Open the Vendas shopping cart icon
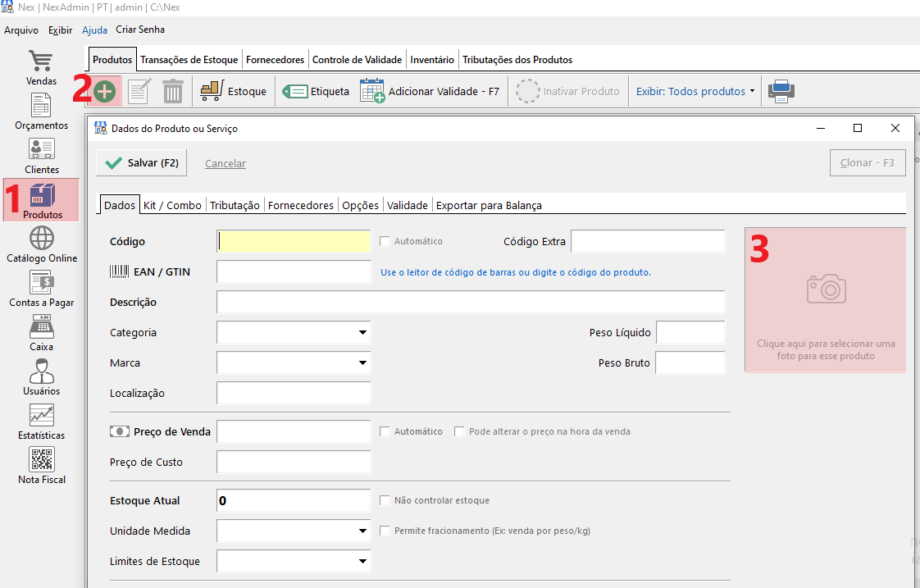 click(x=41, y=62)
